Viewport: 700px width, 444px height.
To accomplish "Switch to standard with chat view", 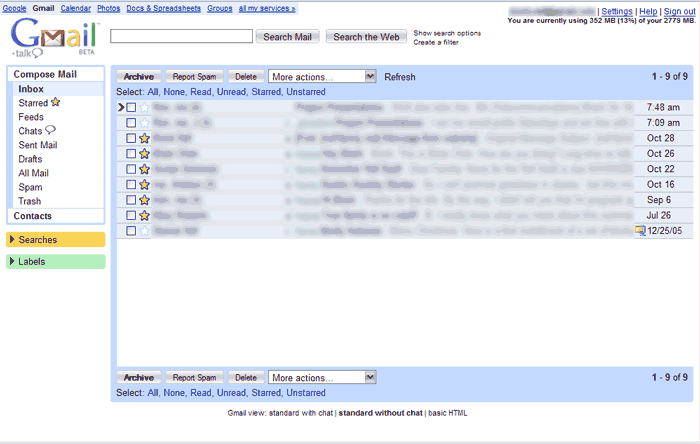I will click(x=301, y=413).
